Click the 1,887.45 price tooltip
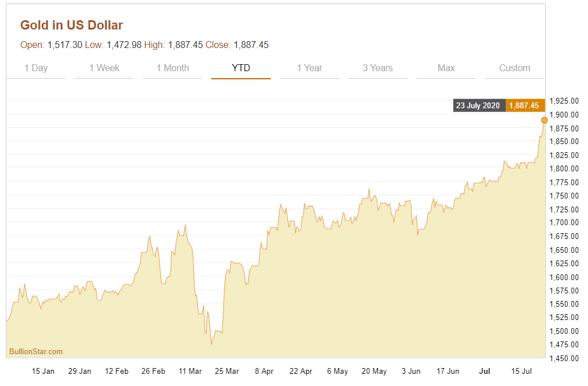The height and width of the screenshot is (386, 588). [524, 105]
